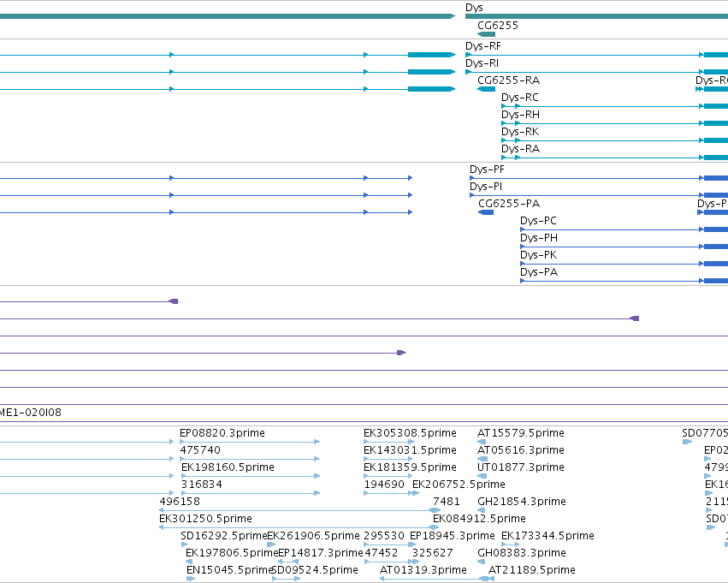Select EK181359.5prime EST label
This screenshot has width=728, height=583.
(x=410, y=467)
